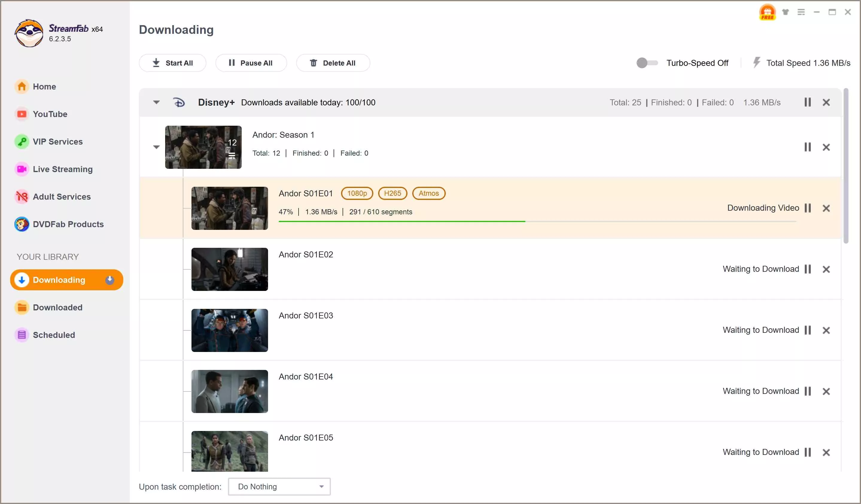Open the skin (shirt) icon

786,12
